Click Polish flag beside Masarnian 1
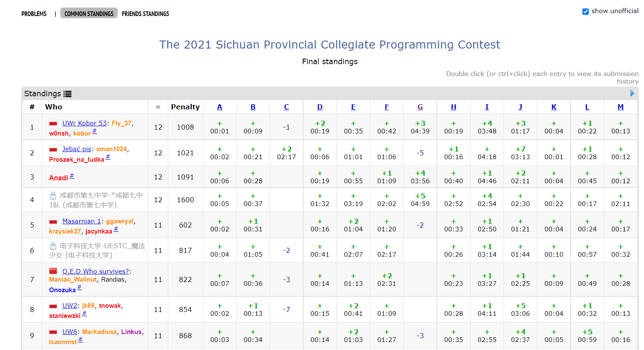 point(53,221)
